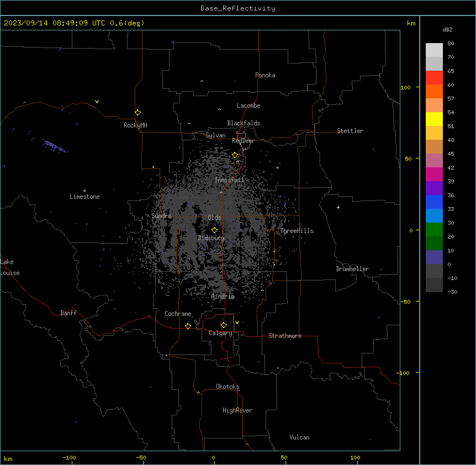Screen dimensions: 476x465
Task: Click the -30 value on the dBZ scale
Action: [452, 292]
